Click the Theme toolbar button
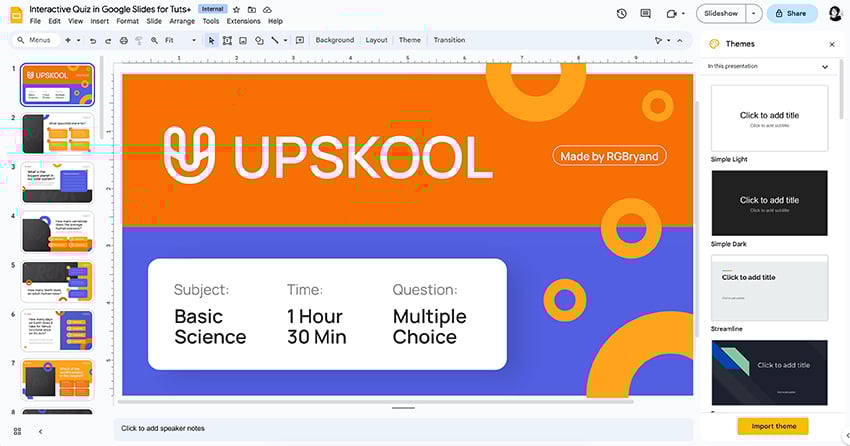850x446 pixels. [x=410, y=40]
